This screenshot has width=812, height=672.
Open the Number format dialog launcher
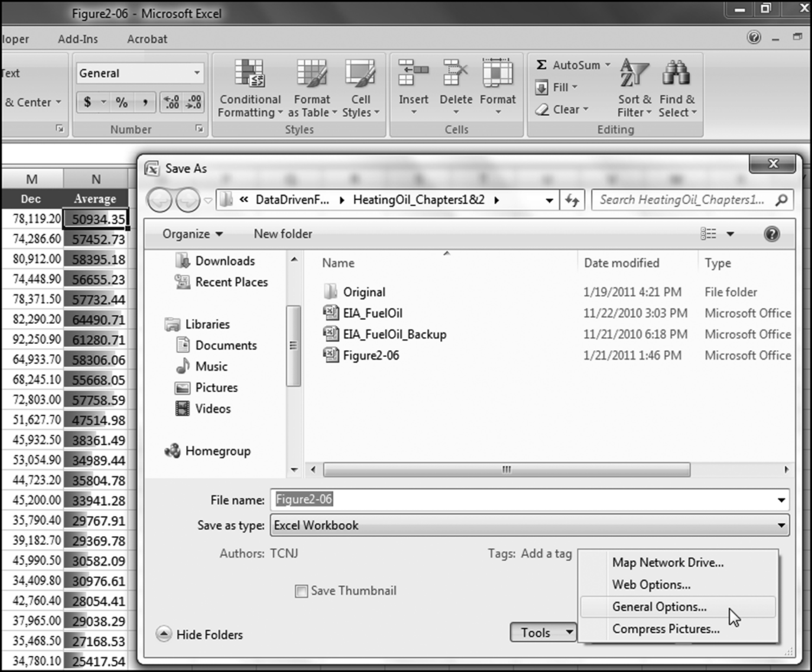click(199, 129)
